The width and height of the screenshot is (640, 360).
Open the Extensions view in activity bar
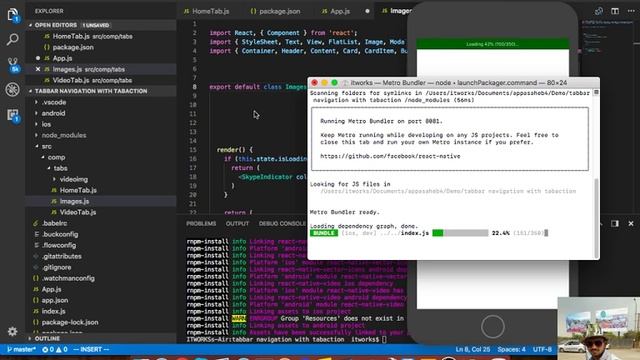pyautogui.click(x=13, y=116)
